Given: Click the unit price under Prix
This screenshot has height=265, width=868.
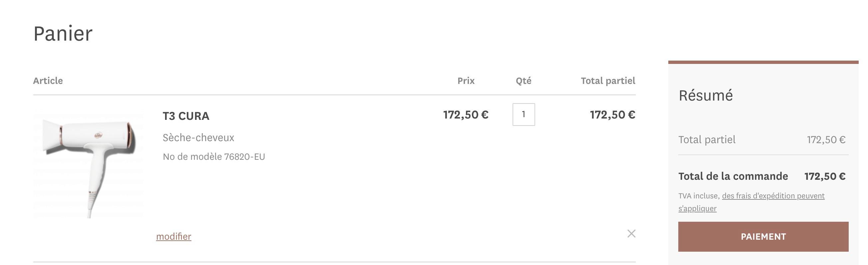Looking at the screenshot, I should [x=466, y=115].
